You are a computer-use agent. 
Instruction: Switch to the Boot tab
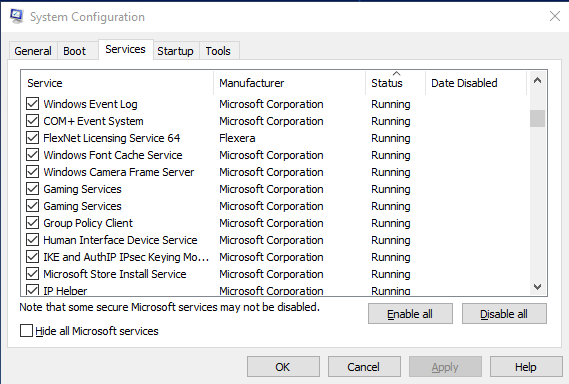click(x=74, y=51)
